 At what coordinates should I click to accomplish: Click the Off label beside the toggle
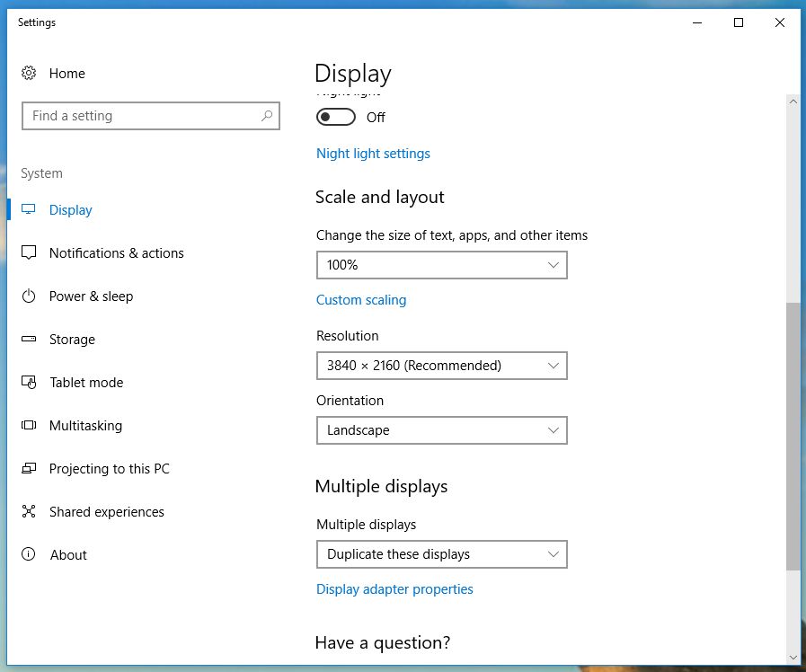point(376,118)
